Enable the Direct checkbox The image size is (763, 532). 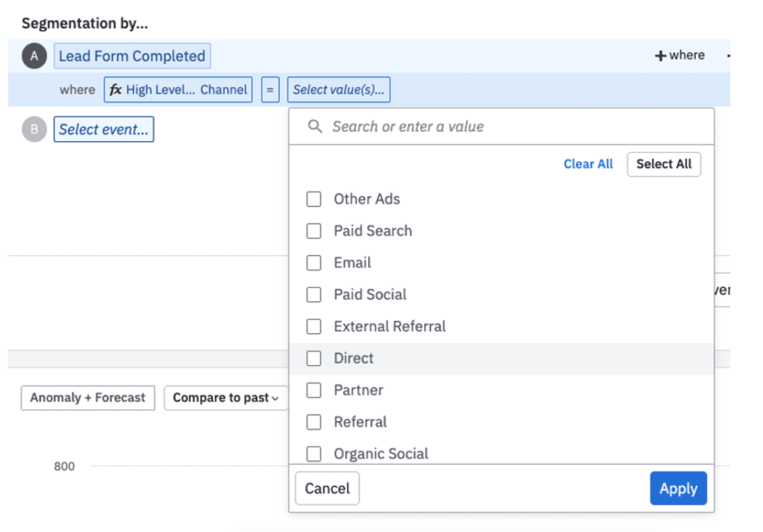(x=314, y=358)
